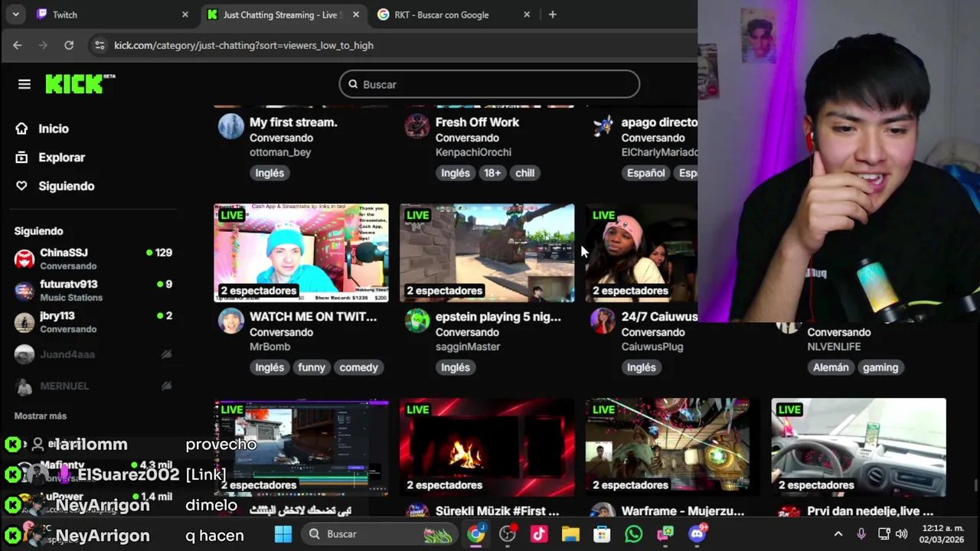
Task: Select the Español tag under ElCharlyMariado
Action: [x=646, y=173]
